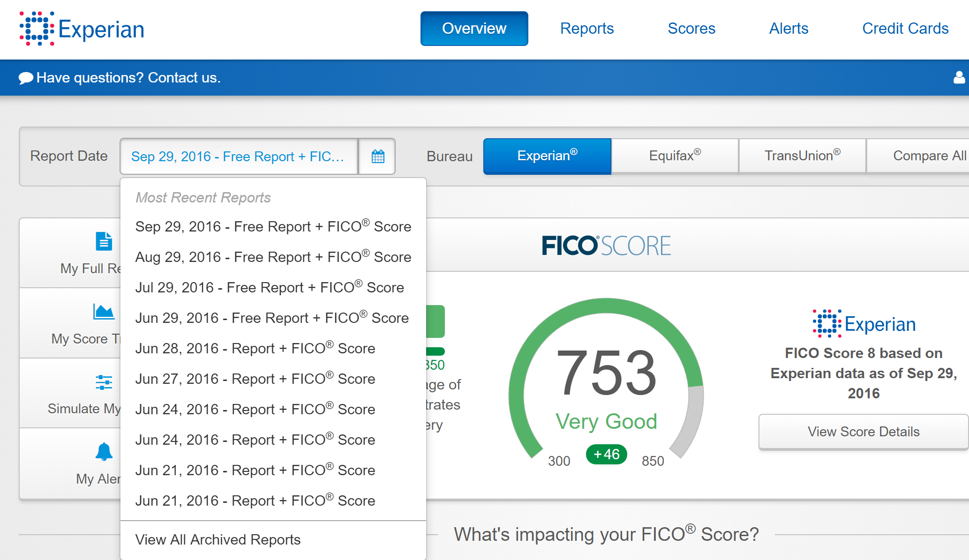Click the Experian logo in the header
Viewport: 969px width, 560px height.
(x=82, y=29)
